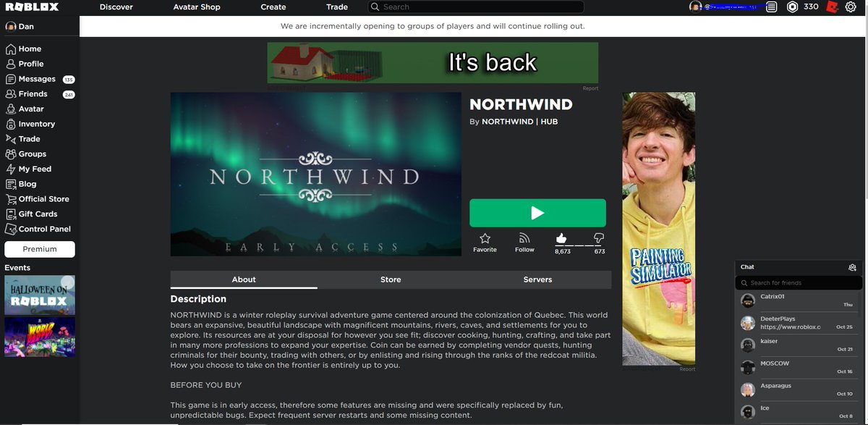Image resolution: width=868 pixels, height=425 pixels.
Task: Open Discover in the top navigation
Action: 116,7
